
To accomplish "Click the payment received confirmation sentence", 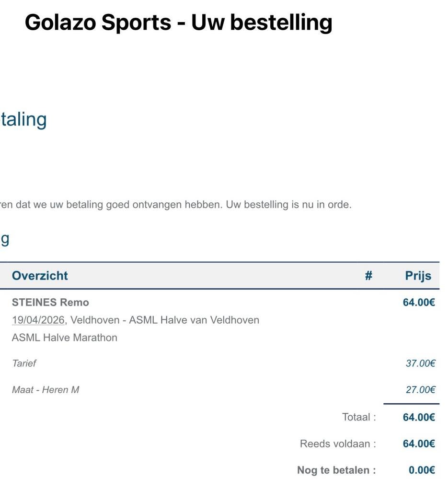I will [x=176, y=205].
